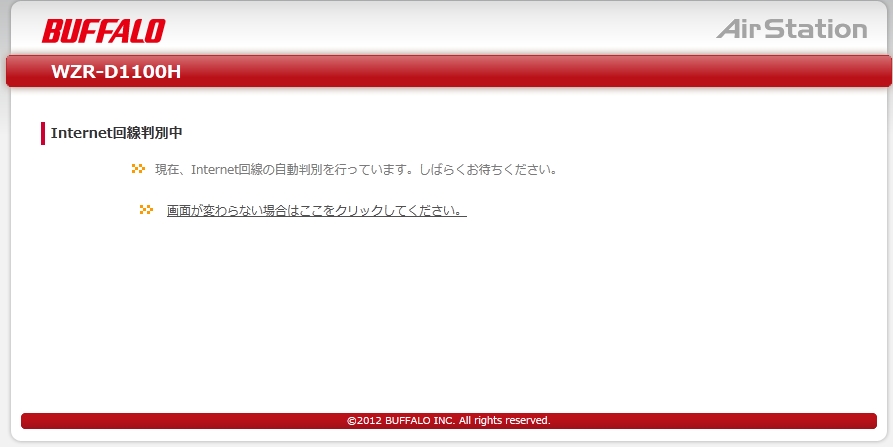
Task: Click the 'Internet回線判別中' heading
Action: pyautogui.click(x=117, y=133)
